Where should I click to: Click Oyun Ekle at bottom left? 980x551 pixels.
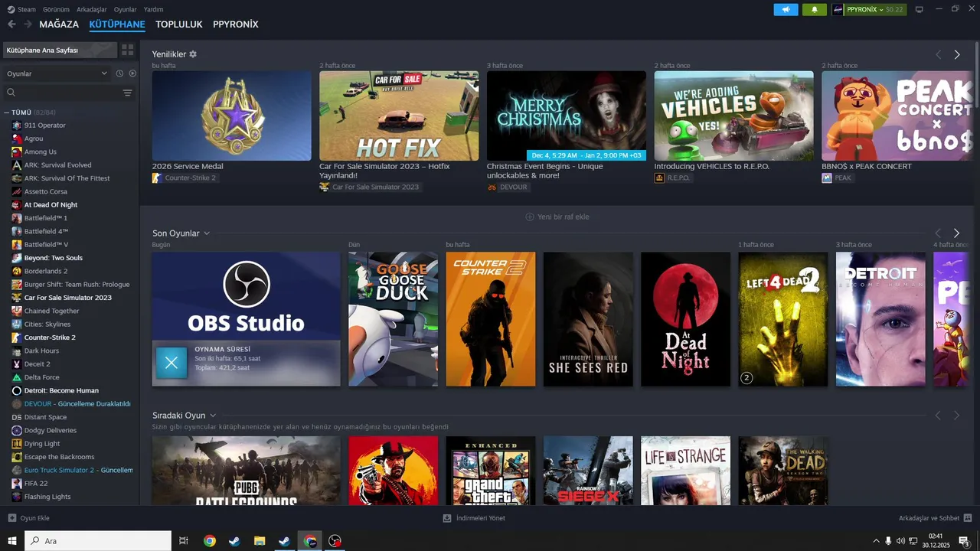[x=29, y=518]
